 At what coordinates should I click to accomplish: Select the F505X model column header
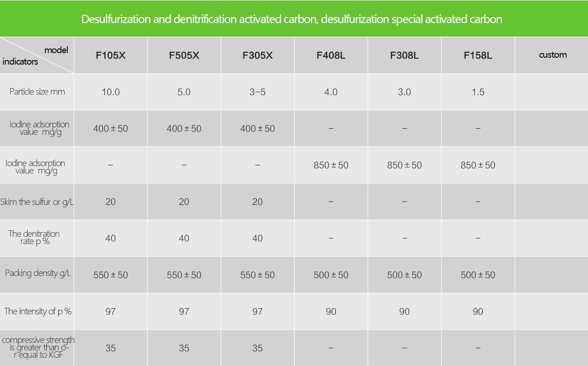pos(184,55)
